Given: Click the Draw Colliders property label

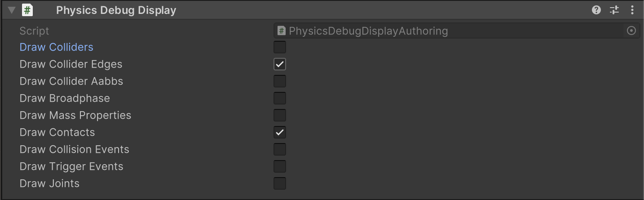Looking at the screenshot, I should [x=57, y=47].
